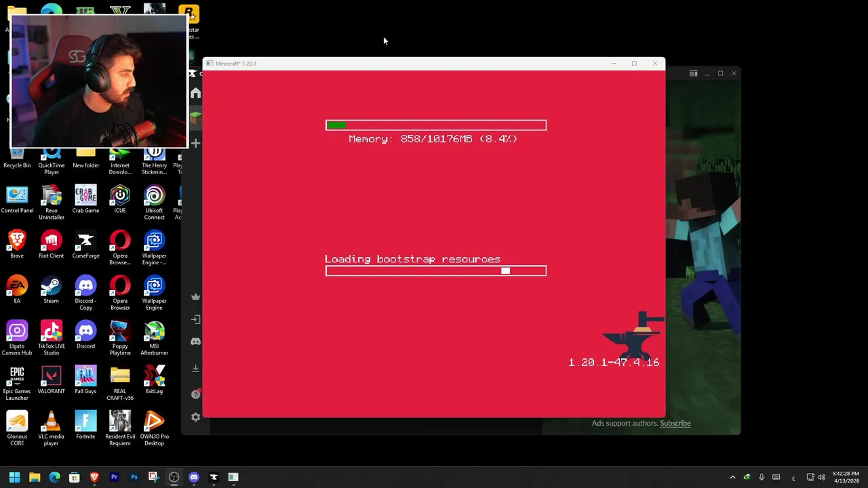Image resolution: width=868 pixels, height=488 pixels.
Task: Select the Elgato Camera Hub desktop shortcut
Action: click(x=17, y=338)
